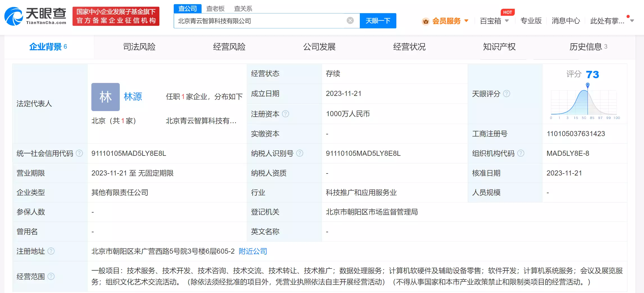Click 经营状态 value 存续
This screenshot has width=644, height=293.
333,74
